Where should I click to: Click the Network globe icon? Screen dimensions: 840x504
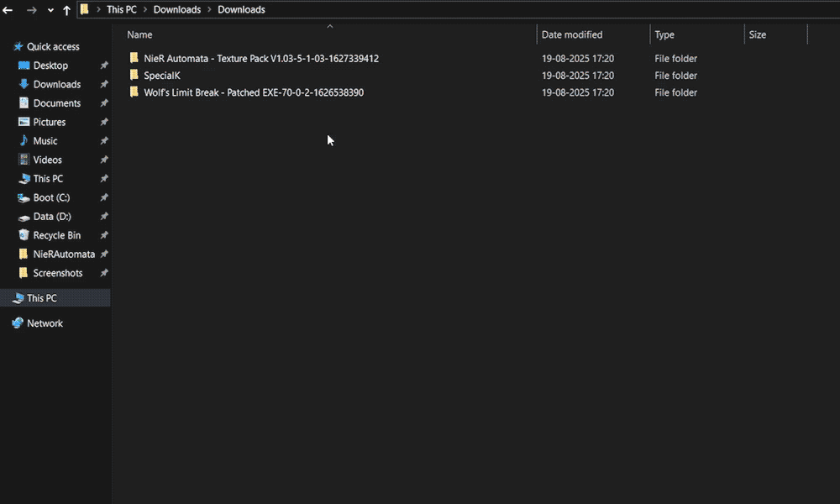[18, 323]
